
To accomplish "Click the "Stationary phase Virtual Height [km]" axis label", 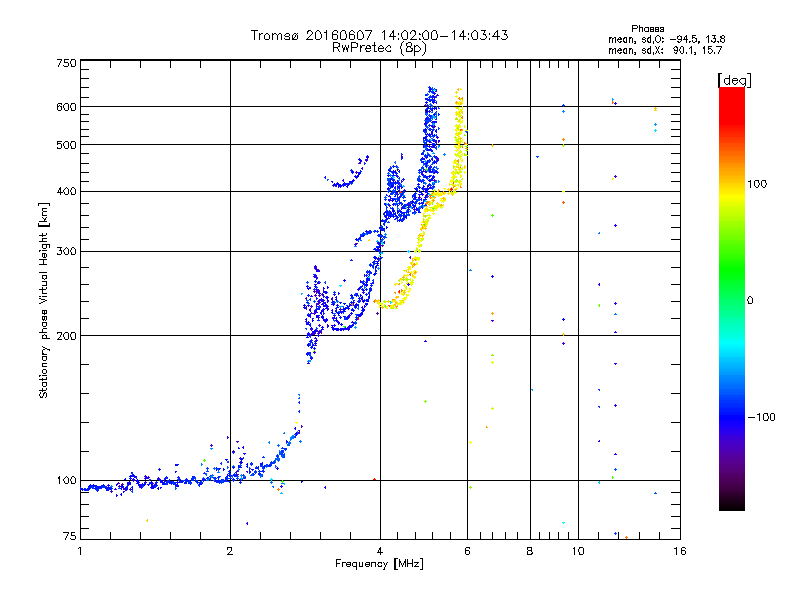I will coord(43,301).
